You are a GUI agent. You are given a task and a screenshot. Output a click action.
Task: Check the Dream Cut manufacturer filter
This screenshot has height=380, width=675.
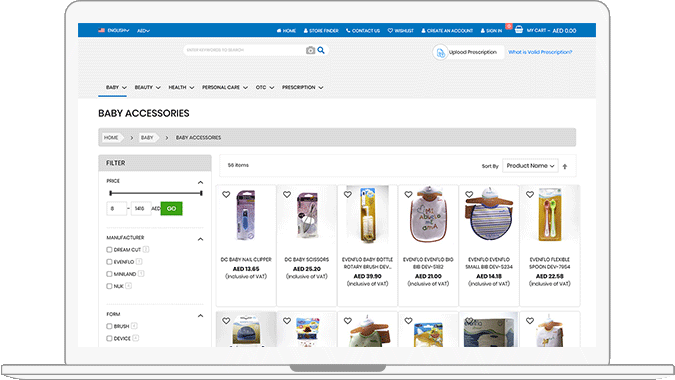[109, 250]
